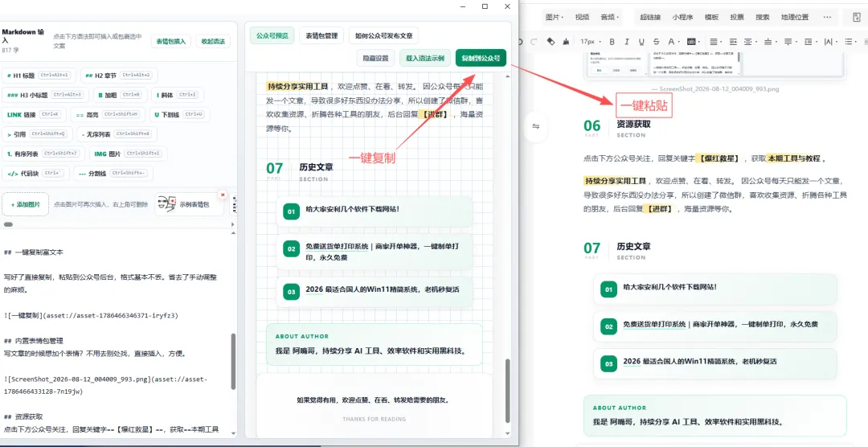Expand the side indent dropdown arrow
Viewport: 868px width, 447px height.
pos(757,42)
